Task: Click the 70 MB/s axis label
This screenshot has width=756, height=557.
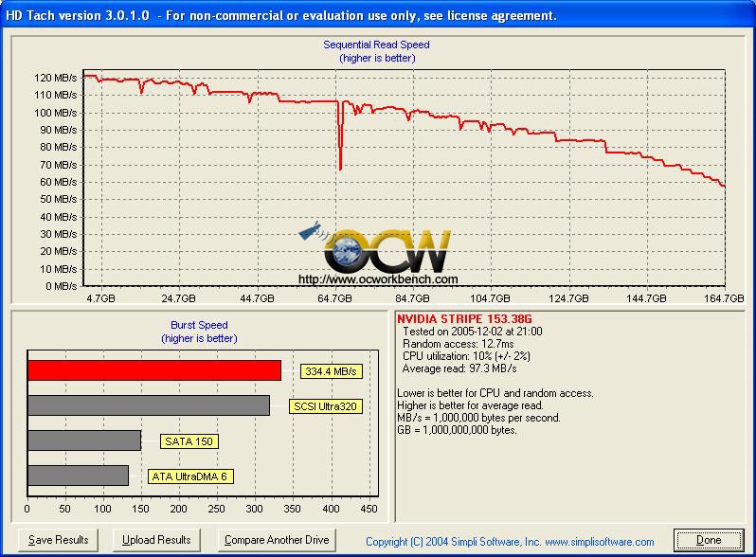Action: point(59,165)
